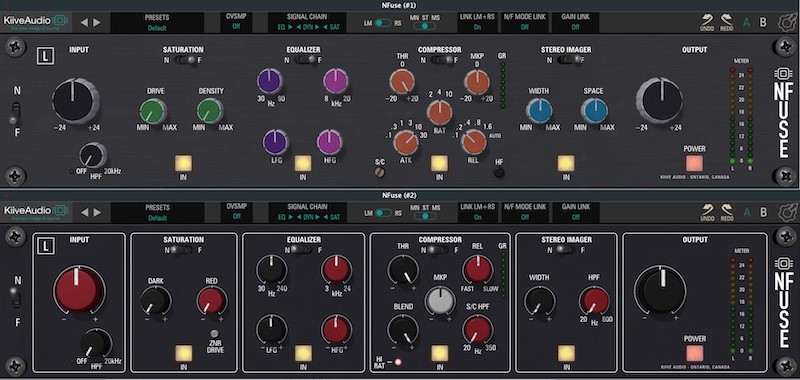Screen dimensions: 800x380
Task: Toggle ZNR DRIVE button in NFuse #2
Action: (x=215, y=334)
